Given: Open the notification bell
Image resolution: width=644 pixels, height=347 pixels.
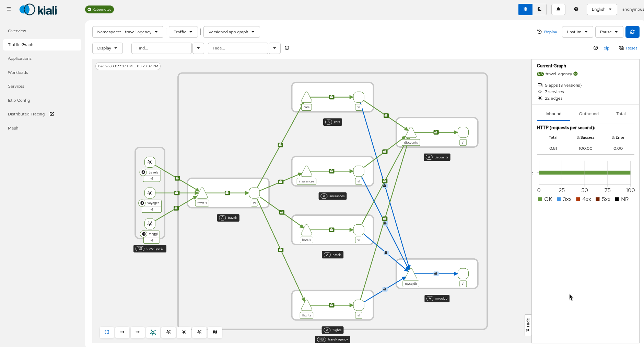Looking at the screenshot, I should coord(558,9).
